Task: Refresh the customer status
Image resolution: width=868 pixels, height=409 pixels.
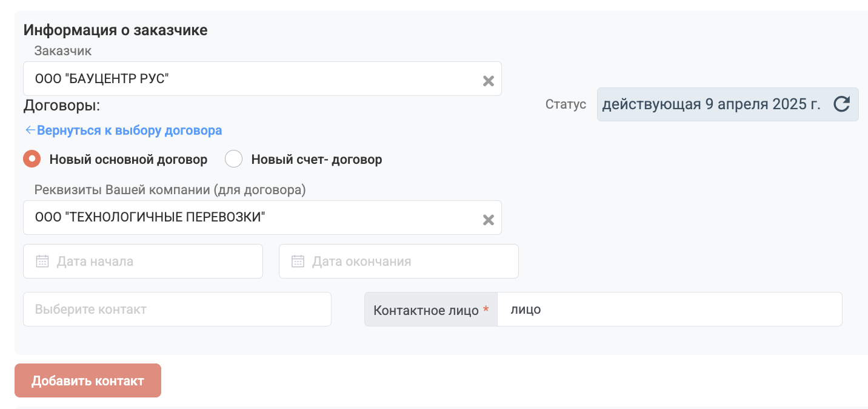Action: [x=841, y=104]
